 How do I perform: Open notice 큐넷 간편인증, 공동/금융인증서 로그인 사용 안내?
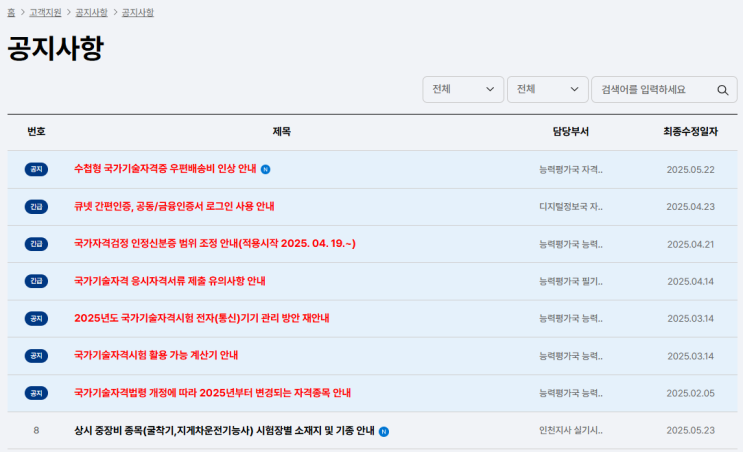click(x=174, y=206)
